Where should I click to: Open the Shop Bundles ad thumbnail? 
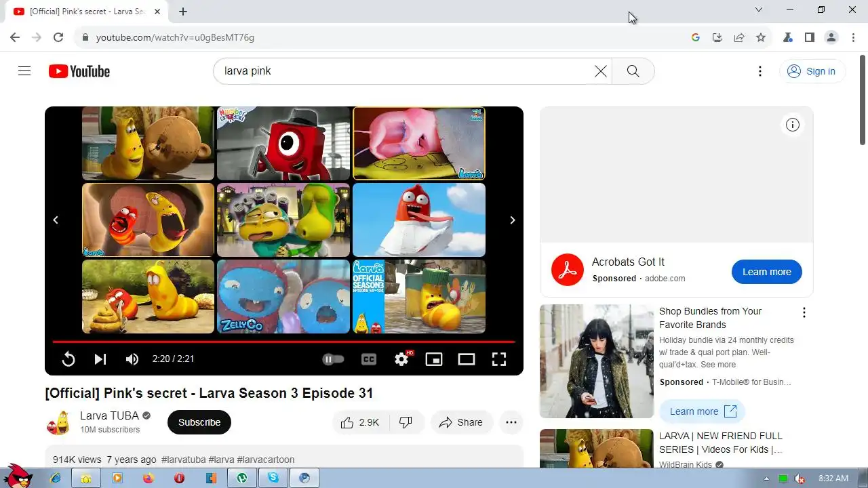click(597, 361)
